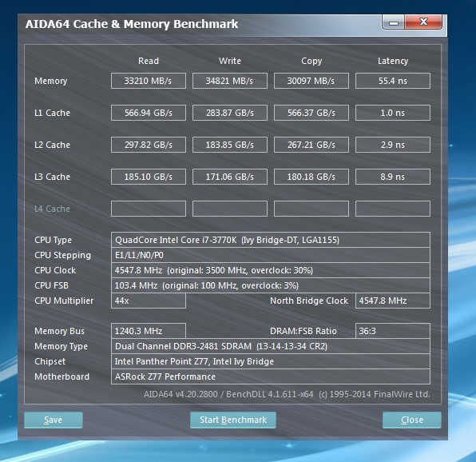Minimize the AIDA64 benchmark window
Image resolution: width=476 pixels, height=462 pixels.
point(394,23)
